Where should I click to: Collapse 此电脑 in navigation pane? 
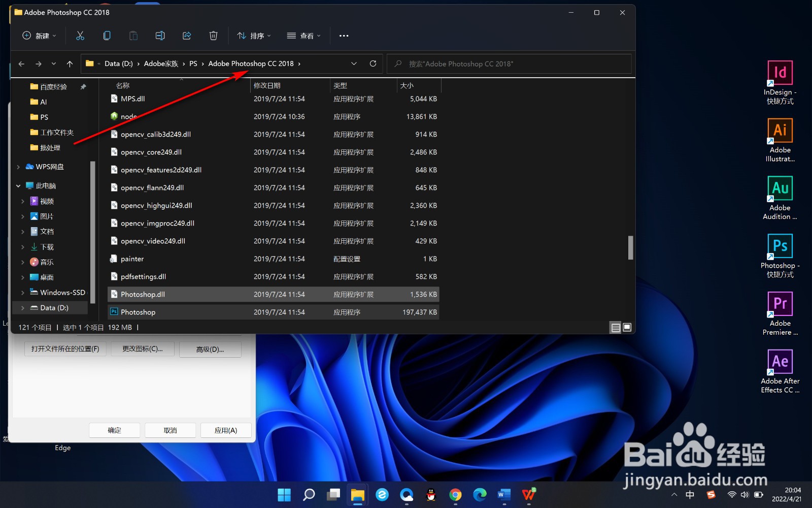(18, 186)
